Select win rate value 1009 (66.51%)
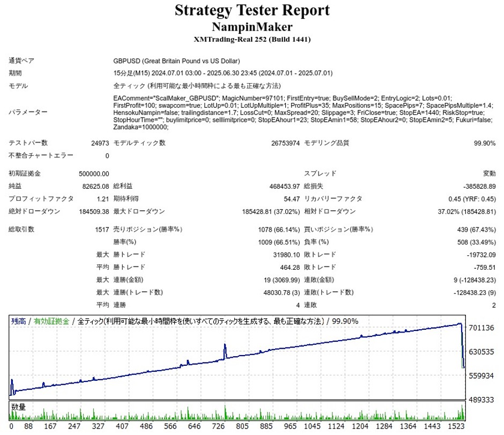 click(279, 242)
